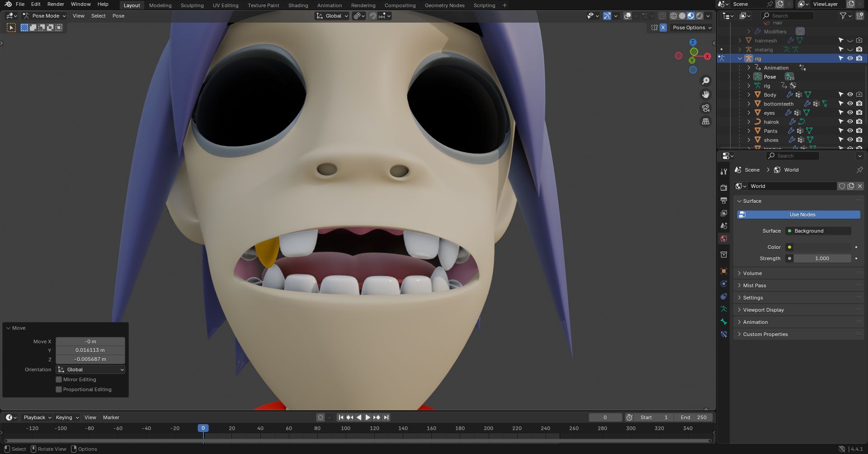Open the Pose Mode dropdown
Screen dimensions: 868x454
pos(45,16)
